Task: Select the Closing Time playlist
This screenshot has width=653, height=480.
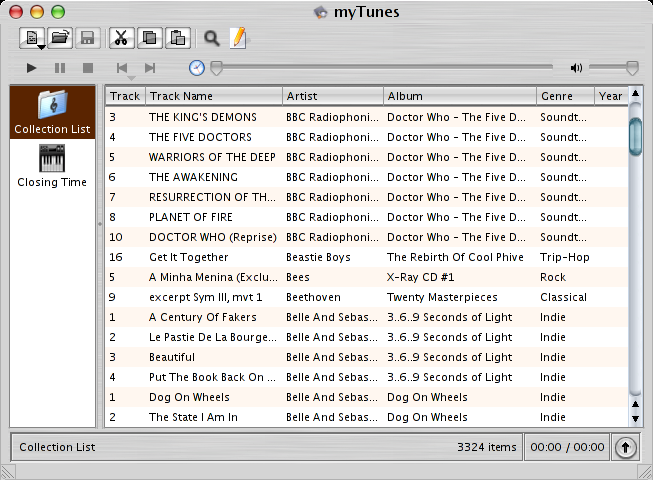Action: 52,166
